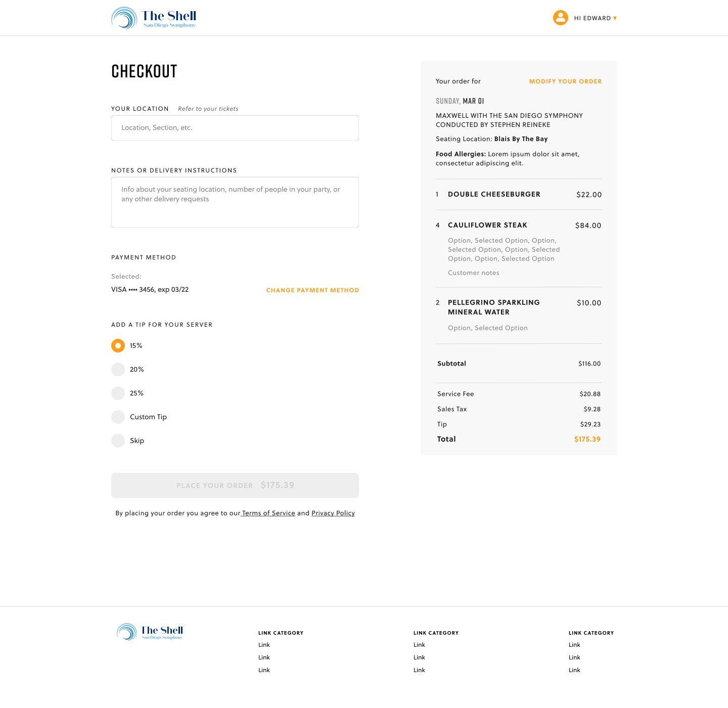Click Modify Your Order link
Screen dimensions: 728x708
565,81
